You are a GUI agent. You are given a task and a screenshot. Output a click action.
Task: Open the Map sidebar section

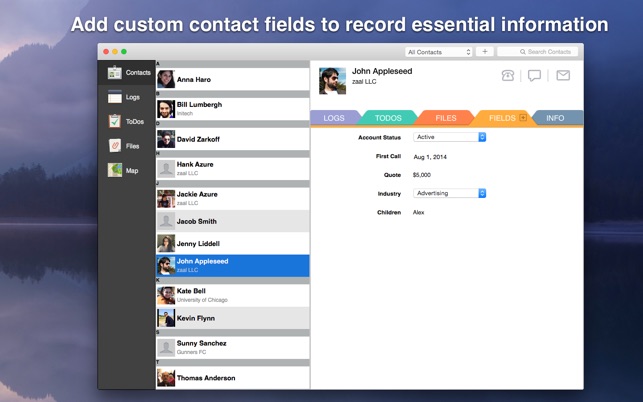click(126, 170)
